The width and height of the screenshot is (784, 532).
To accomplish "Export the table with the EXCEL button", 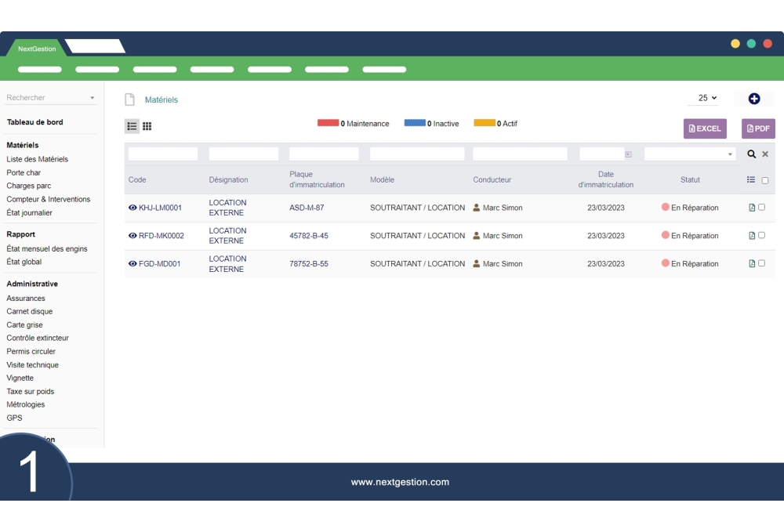I will (x=705, y=128).
